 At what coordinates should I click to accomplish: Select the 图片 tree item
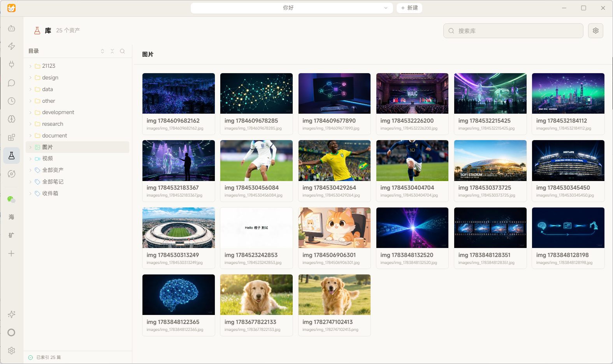click(x=77, y=147)
